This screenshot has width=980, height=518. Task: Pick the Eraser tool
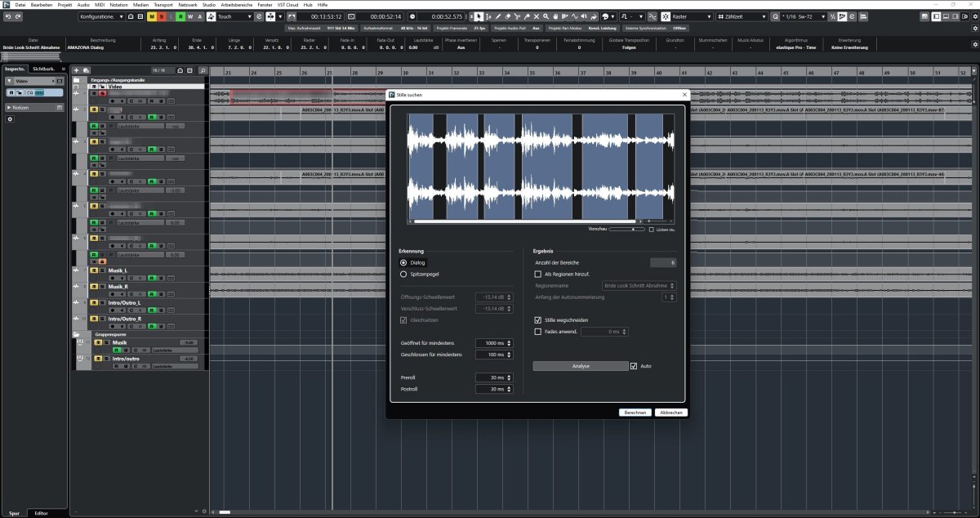pos(507,16)
